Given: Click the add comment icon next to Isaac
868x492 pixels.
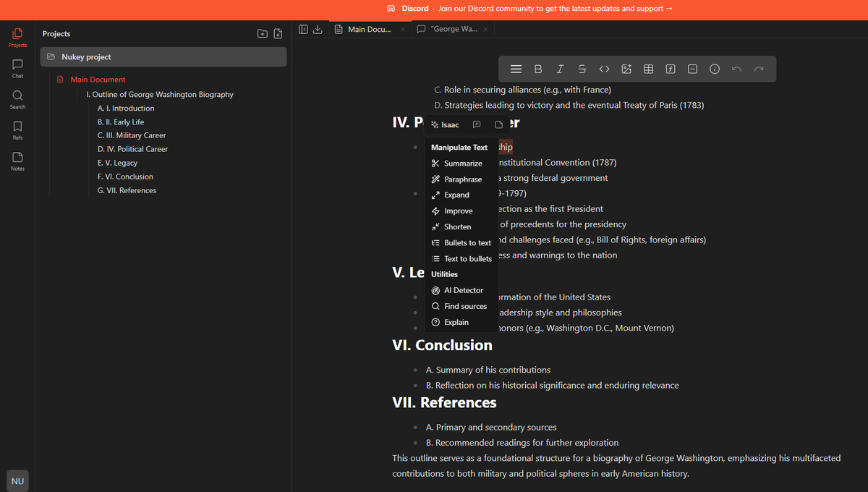Looking at the screenshot, I should click(x=477, y=124).
